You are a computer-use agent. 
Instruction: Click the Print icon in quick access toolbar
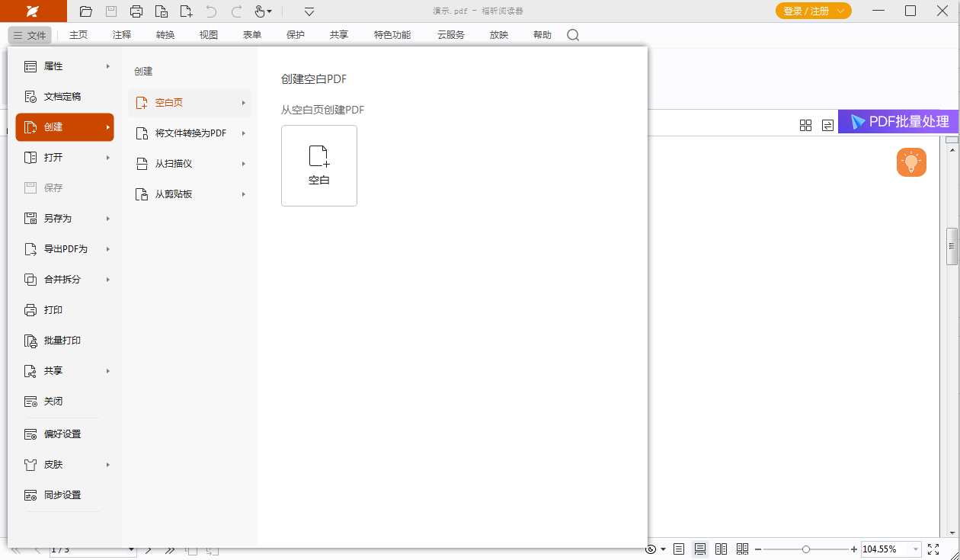coord(136,11)
